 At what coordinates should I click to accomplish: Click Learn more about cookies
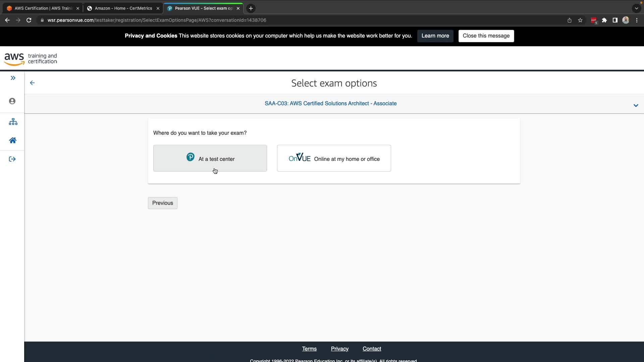coord(435,36)
